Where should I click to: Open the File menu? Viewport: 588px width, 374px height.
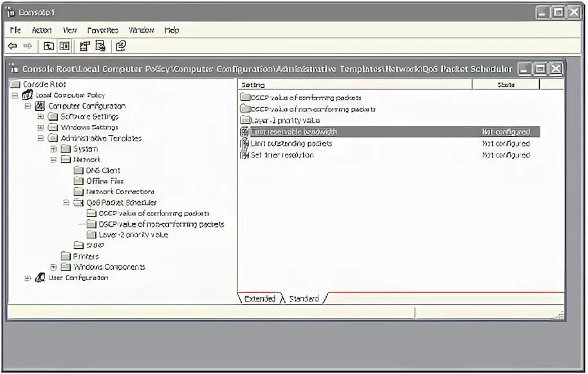click(x=15, y=30)
